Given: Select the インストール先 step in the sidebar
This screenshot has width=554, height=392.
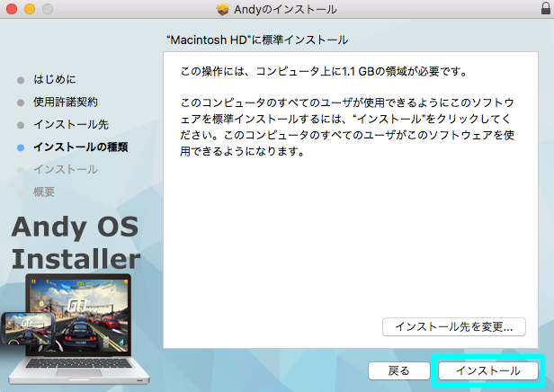Looking at the screenshot, I should click(x=71, y=125).
